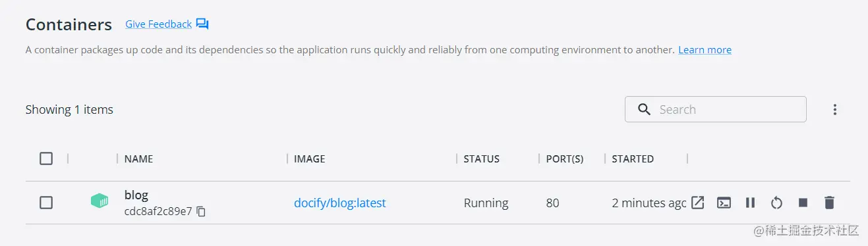The image size is (868, 246).
Task: Delete the blog container
Action: tap(829, 203)
